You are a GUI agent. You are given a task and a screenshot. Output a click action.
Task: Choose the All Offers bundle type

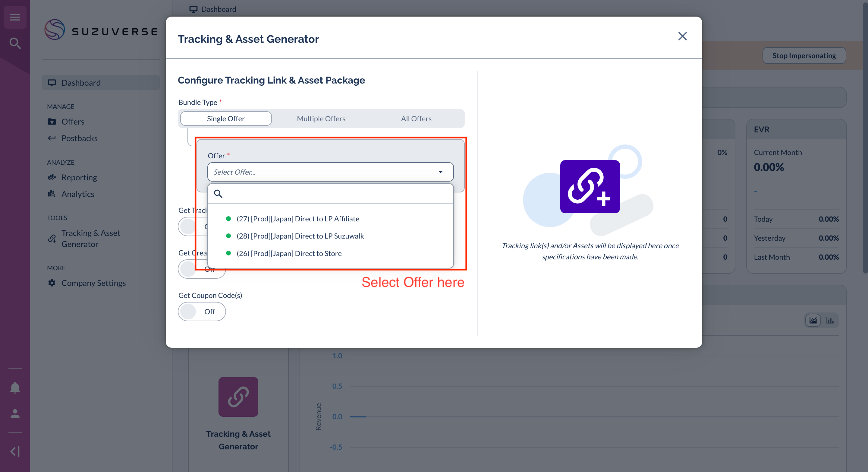(x=416, y=119)
